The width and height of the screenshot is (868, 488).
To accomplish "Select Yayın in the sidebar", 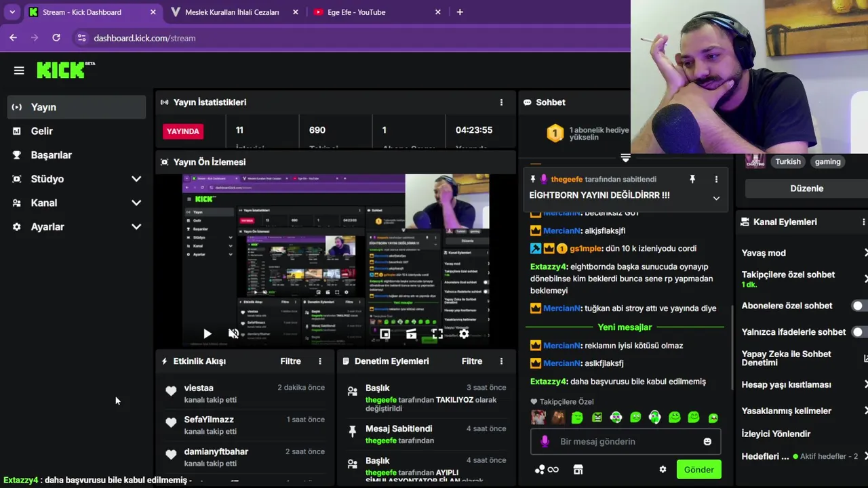I will point(77,107).
